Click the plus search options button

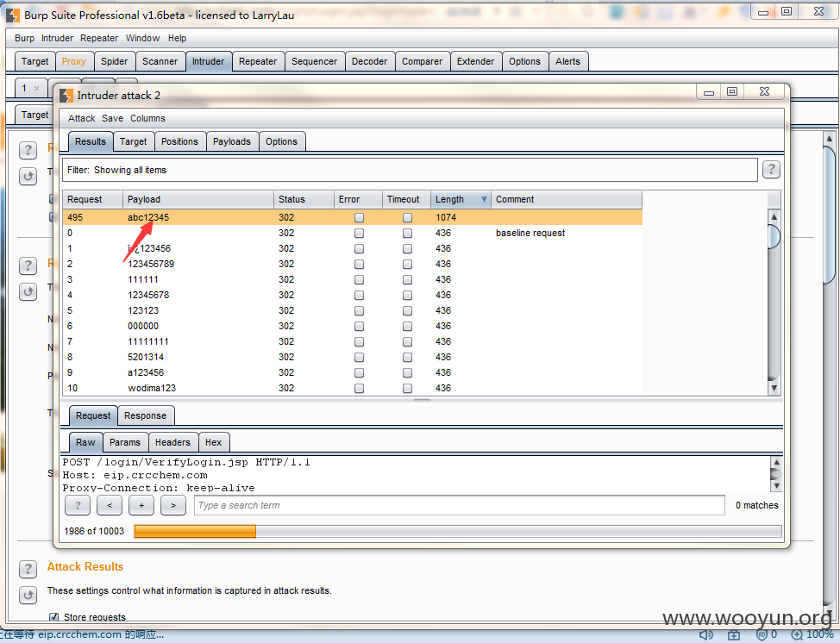click(x=141, y=505)
